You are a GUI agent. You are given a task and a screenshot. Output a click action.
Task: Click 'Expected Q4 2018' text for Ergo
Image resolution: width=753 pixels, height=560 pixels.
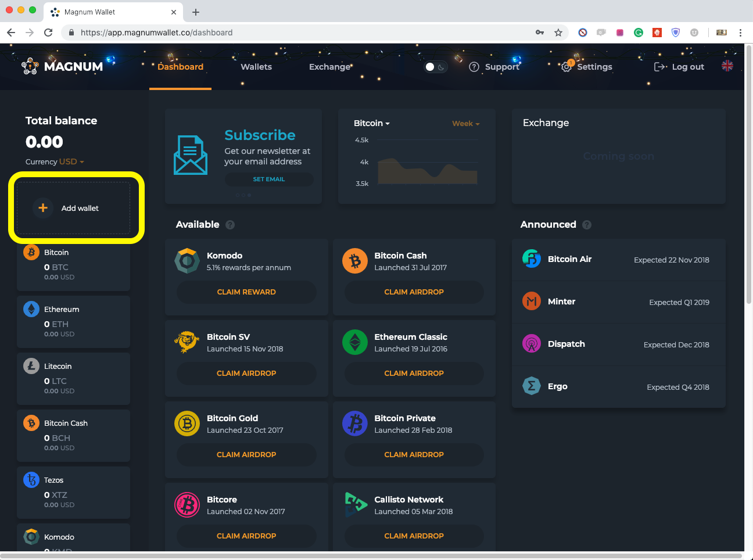tap(678, 387)
